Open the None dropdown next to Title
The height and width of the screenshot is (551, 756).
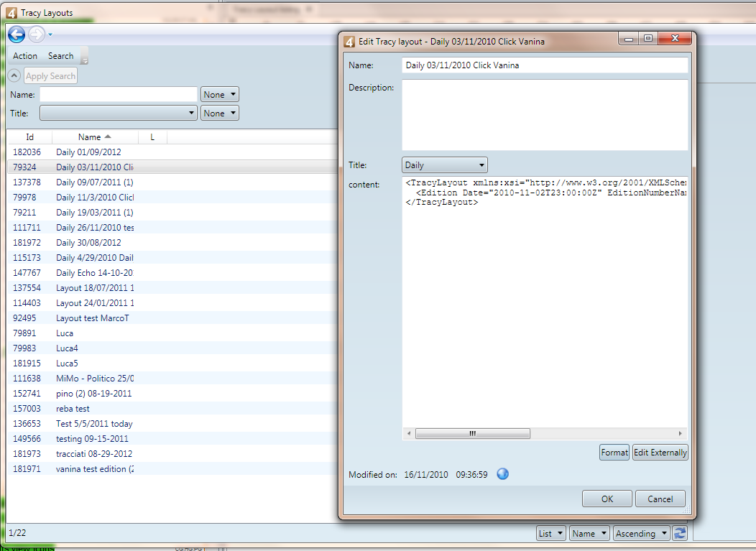220,114
